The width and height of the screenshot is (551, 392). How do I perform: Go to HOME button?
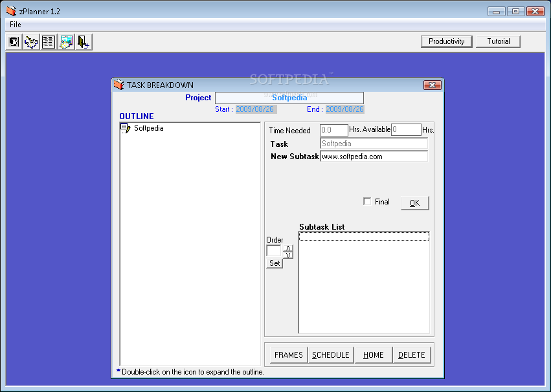(373, 354)
